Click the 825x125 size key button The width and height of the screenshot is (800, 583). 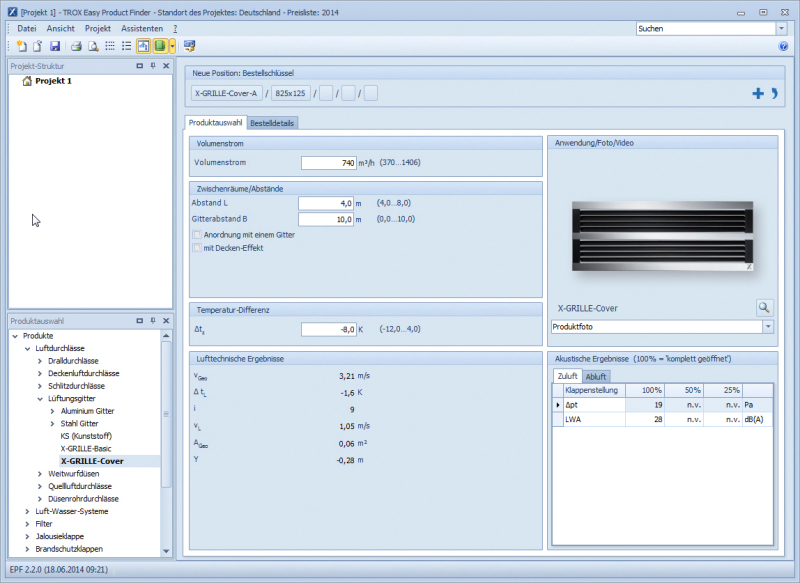coord(290,93)
